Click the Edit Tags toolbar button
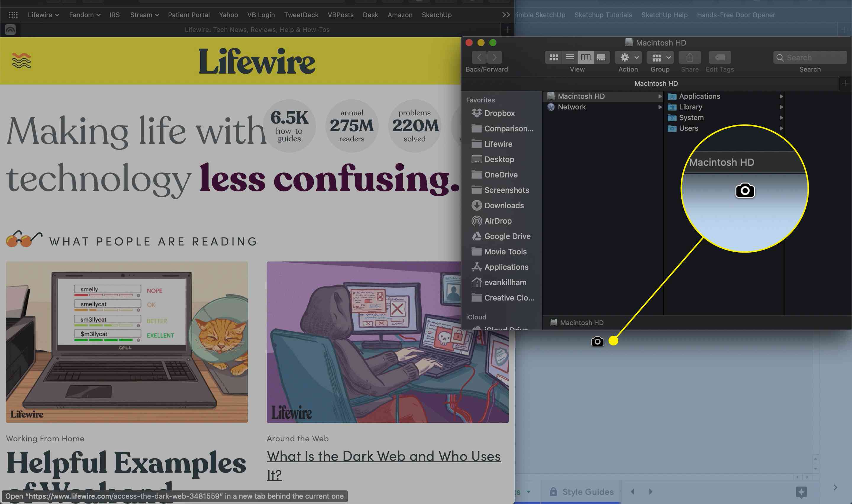This screenshot has width=852, height=504. click(720, 57)
